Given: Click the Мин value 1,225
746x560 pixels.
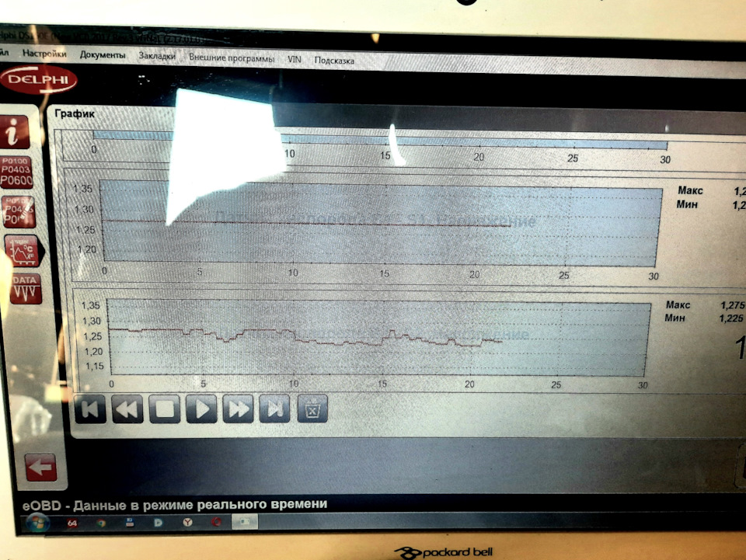Looking at the screenshot, I should tap(731, 318).
